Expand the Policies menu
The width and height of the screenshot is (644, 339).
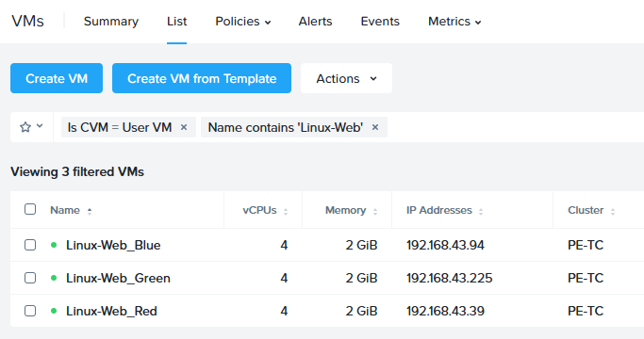[x=242, y=22]
